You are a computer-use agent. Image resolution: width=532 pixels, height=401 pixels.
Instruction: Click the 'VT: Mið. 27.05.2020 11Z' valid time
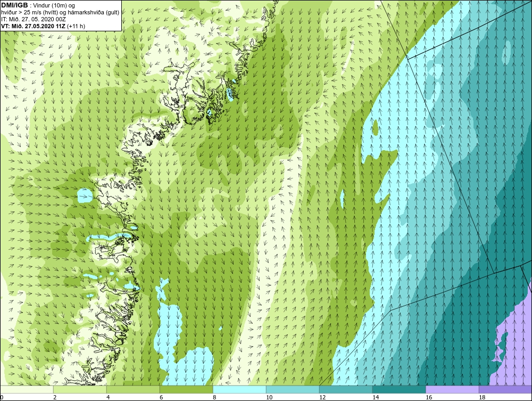pos(34,26)
